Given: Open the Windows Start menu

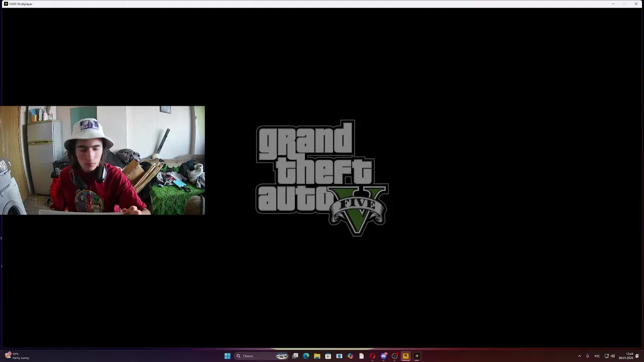Looking at the screenshot, I should click(227, 356).
